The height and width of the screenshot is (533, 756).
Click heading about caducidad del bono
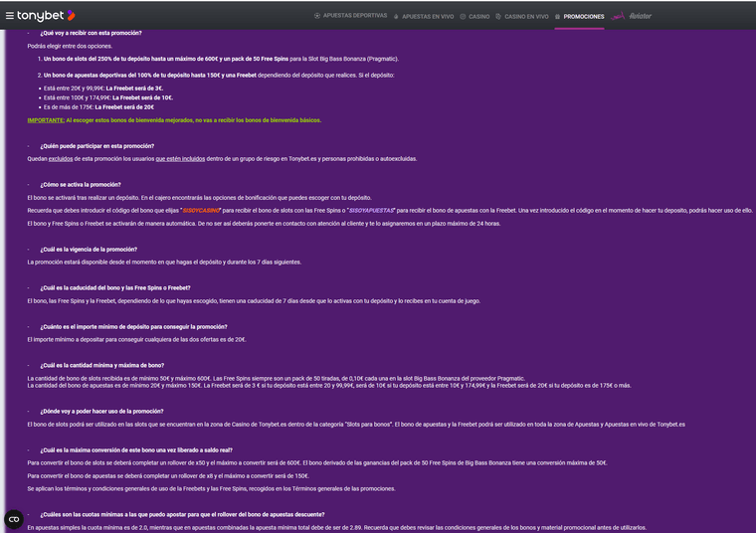(115, 287)
